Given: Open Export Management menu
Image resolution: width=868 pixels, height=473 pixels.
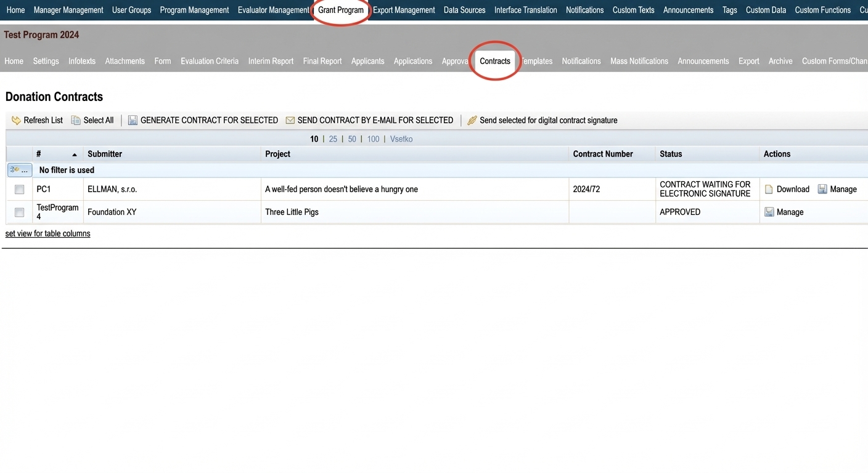Looking at the screenshot, I should [404, 10].
